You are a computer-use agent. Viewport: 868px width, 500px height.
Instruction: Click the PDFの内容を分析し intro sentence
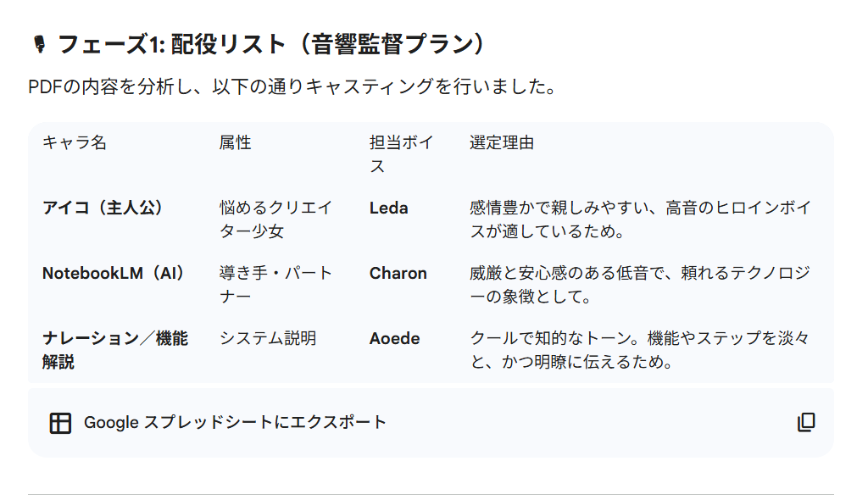(292, 87)
